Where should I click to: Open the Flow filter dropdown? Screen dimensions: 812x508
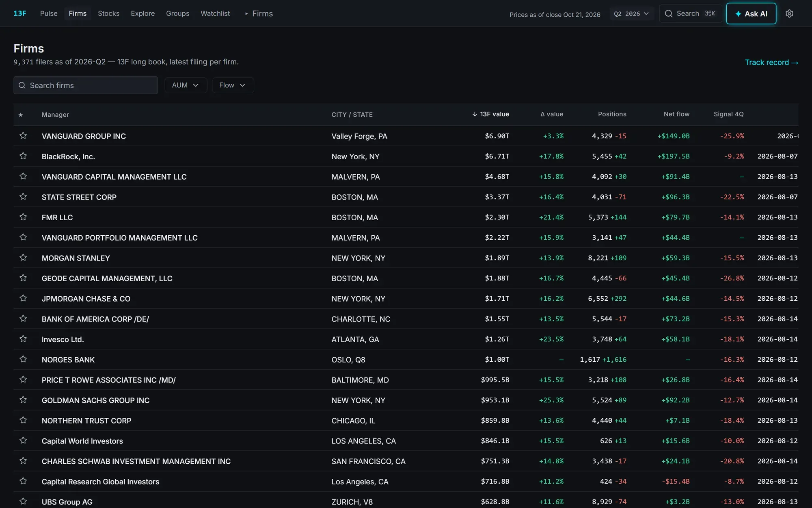click(x=233, y=85)
